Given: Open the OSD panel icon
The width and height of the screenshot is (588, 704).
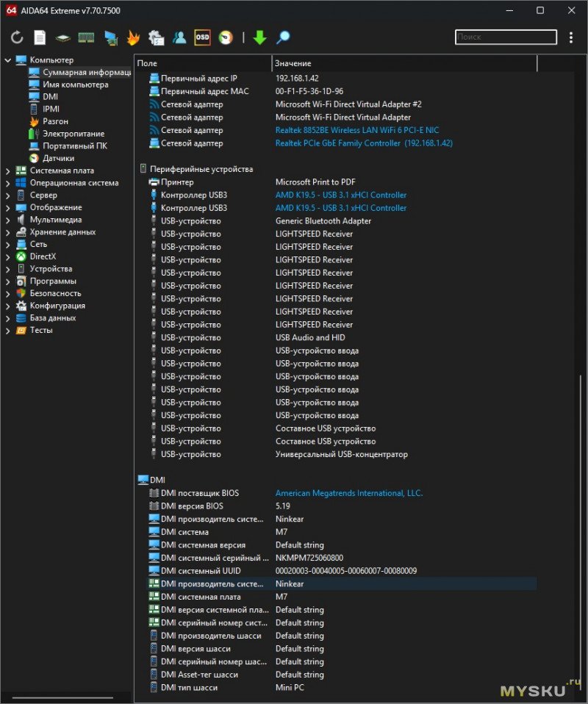Looking at the screenshot, I should tap(203, 37).
